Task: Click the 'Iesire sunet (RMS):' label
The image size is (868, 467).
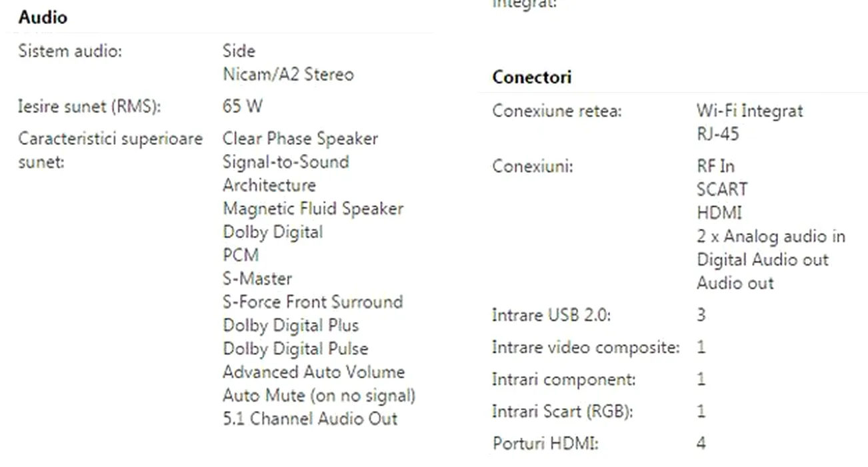Action: coord(89,106)
